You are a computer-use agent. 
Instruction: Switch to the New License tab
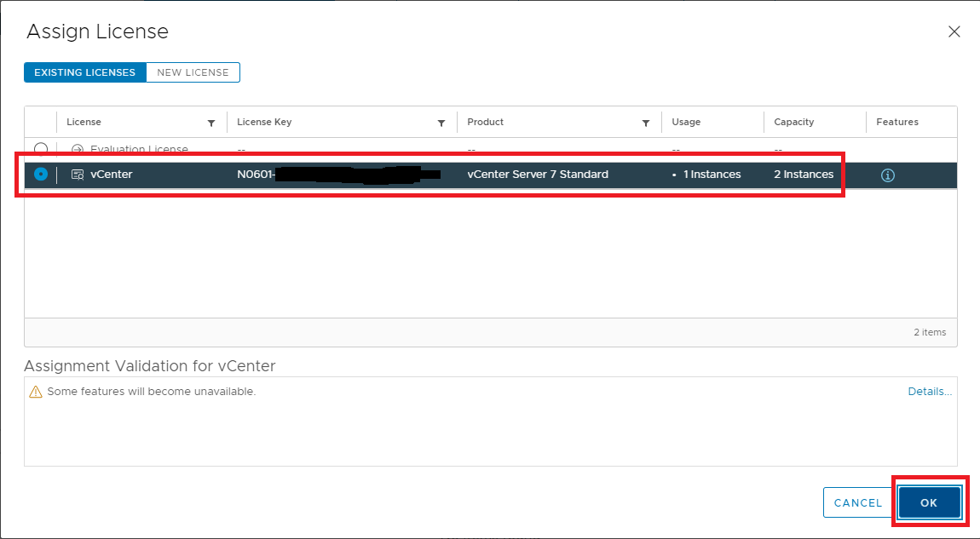click(x=193, y=72)
